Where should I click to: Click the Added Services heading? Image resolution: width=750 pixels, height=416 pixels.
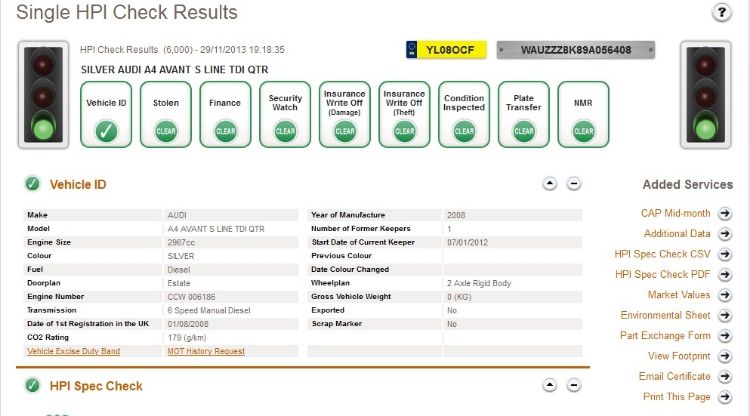687,185
